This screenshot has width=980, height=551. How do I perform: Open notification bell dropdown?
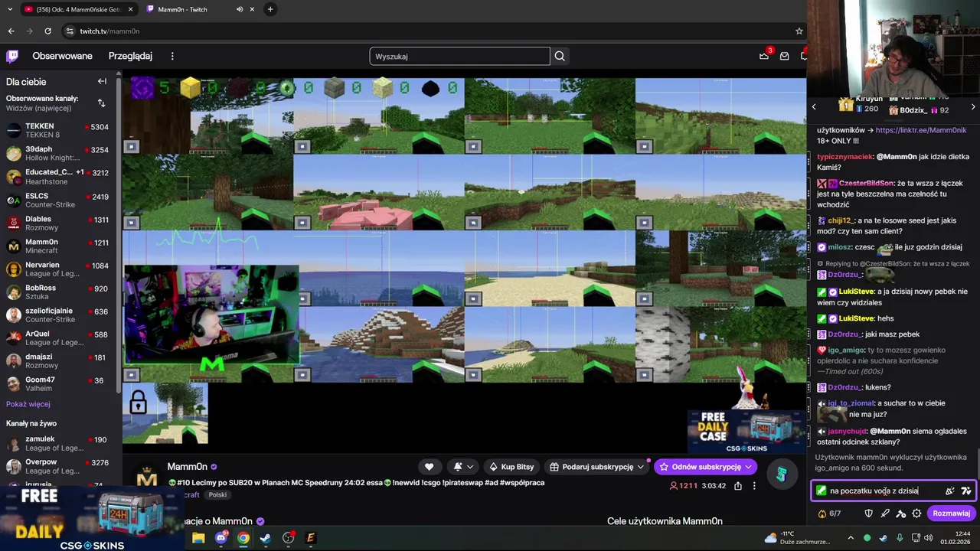463,467
